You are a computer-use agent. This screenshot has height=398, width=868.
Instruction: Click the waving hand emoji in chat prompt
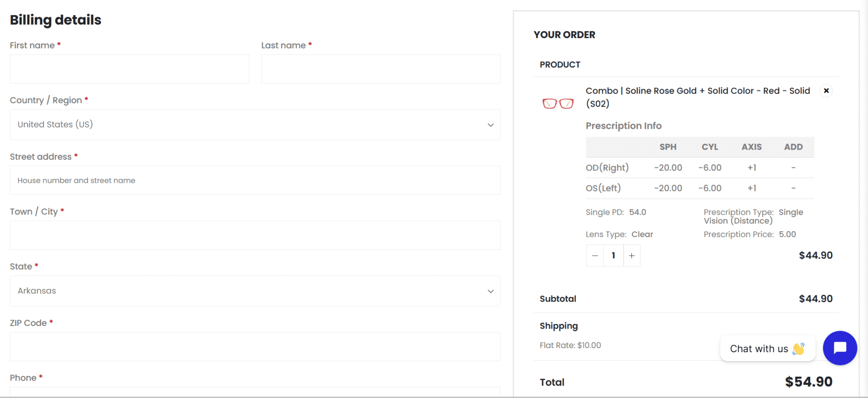(x=799, y=349)
